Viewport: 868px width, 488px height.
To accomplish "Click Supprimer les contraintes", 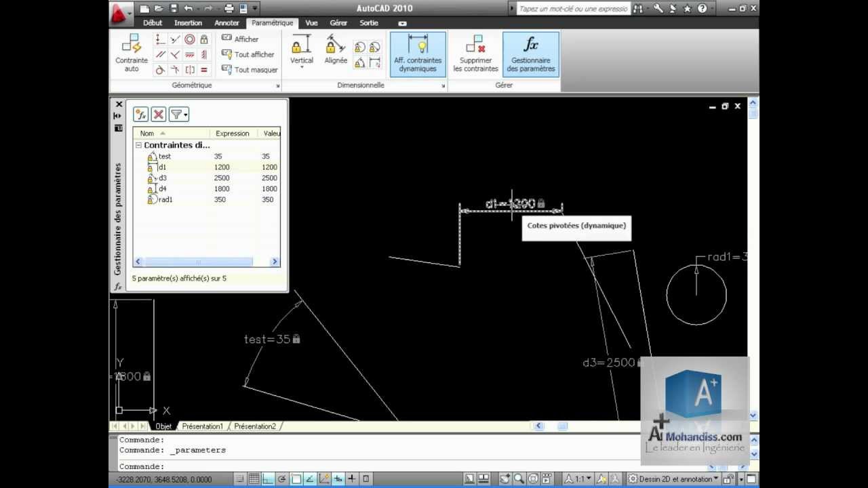I will pyautogui.click(x=475, y=54).
